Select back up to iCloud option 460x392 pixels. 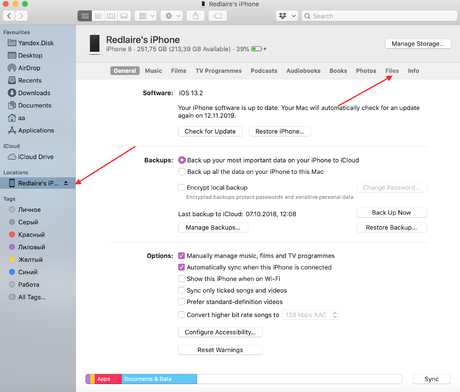[x=182, y=160]
